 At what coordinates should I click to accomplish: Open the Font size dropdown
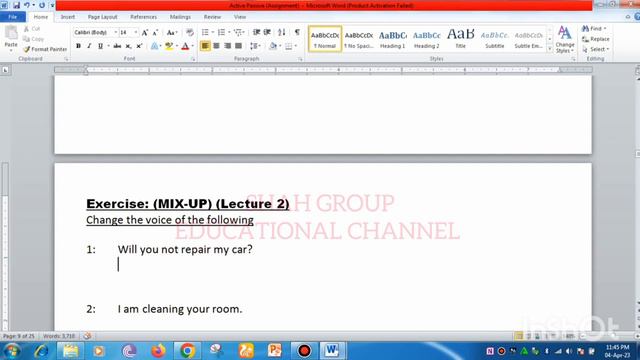pos(136,32)
